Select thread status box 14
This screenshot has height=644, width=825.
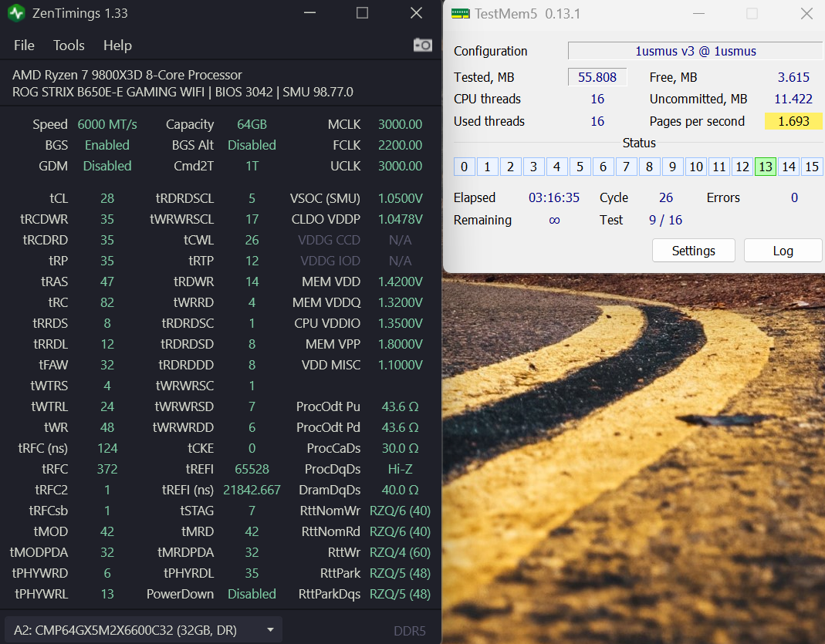(788, 167)
